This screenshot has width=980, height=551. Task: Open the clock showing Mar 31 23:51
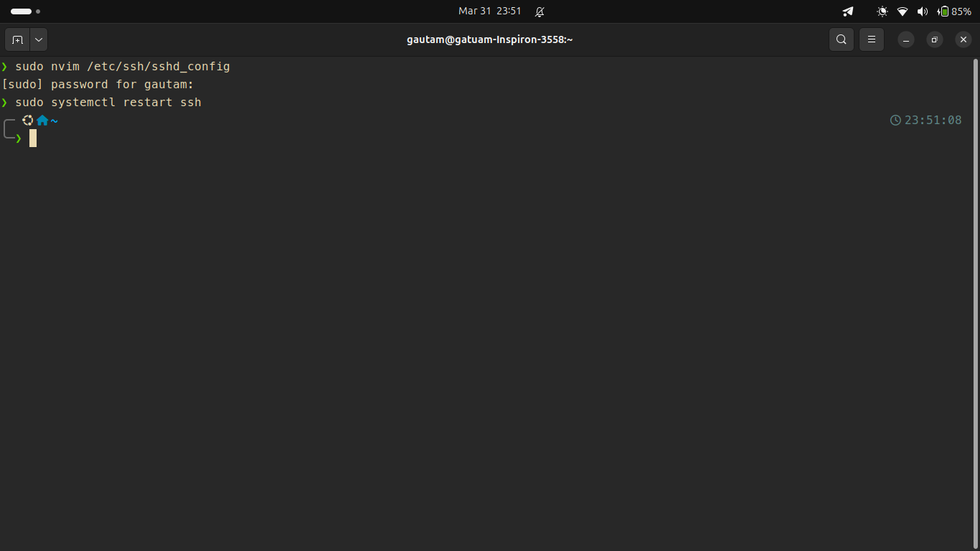(490, 11)
